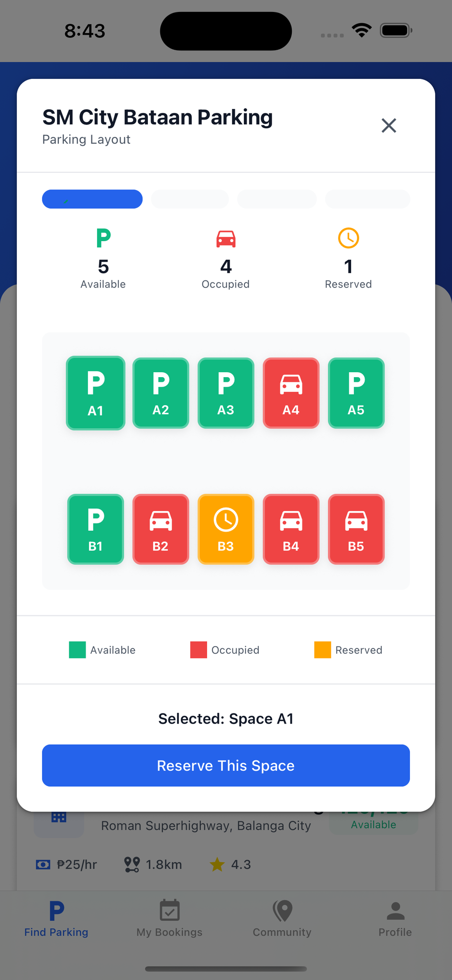Tap occupied space A4 tile
The height and width of the screenshot is (980, 452).
pyautogui.click(x=291, y=393)
